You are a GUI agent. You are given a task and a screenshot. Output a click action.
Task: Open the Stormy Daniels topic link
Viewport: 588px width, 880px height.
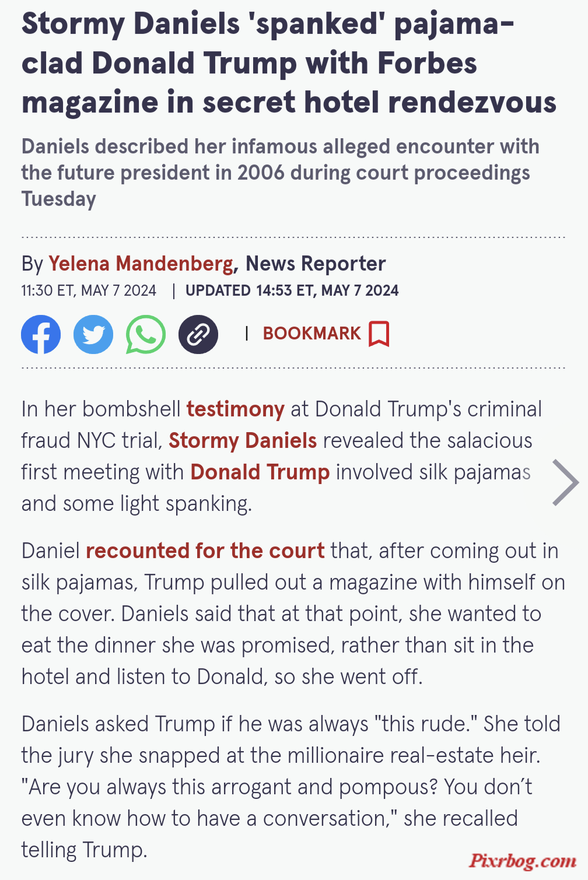tap(243, 440)
